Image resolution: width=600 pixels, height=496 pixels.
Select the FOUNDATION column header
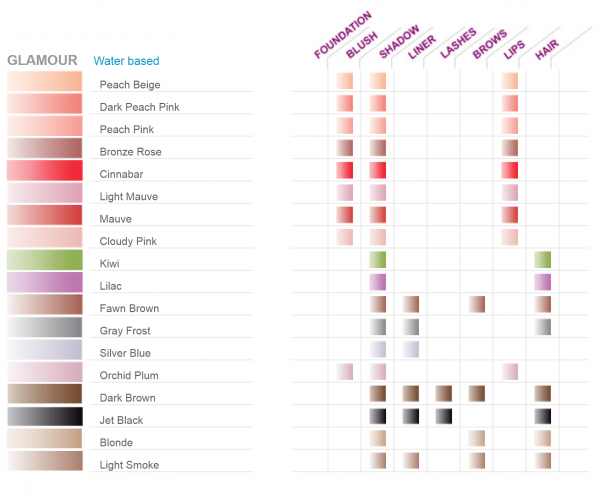(x=343, y=34)
